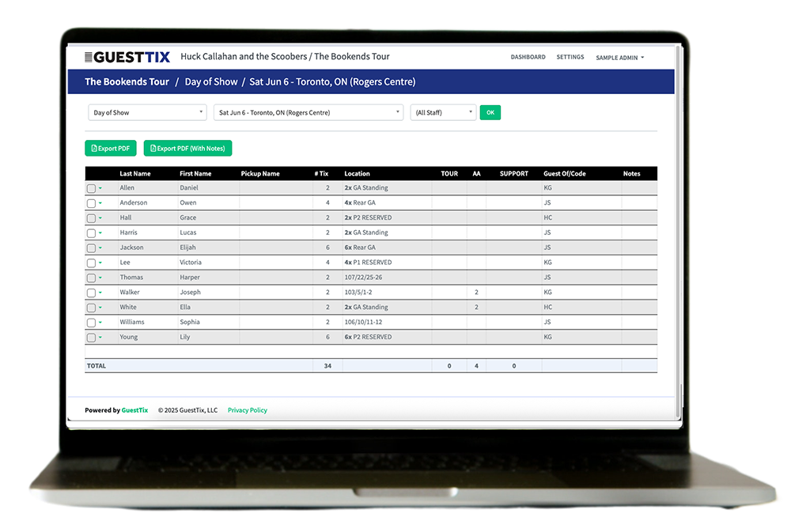Click the green arrow beside Williams' checkbox
This screenshot has height=532, width=791.
coord(100,323)
